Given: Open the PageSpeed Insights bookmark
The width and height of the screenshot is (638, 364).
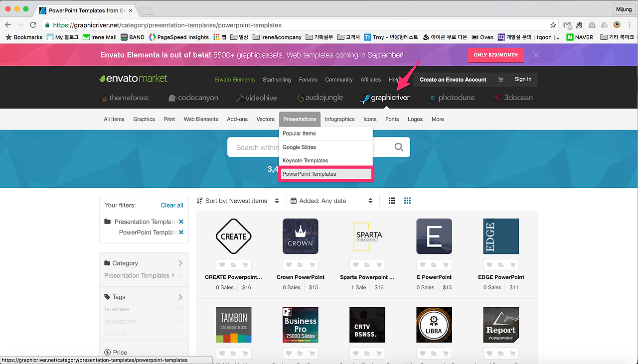Looking at the screenshot, I should click(178, 37).
